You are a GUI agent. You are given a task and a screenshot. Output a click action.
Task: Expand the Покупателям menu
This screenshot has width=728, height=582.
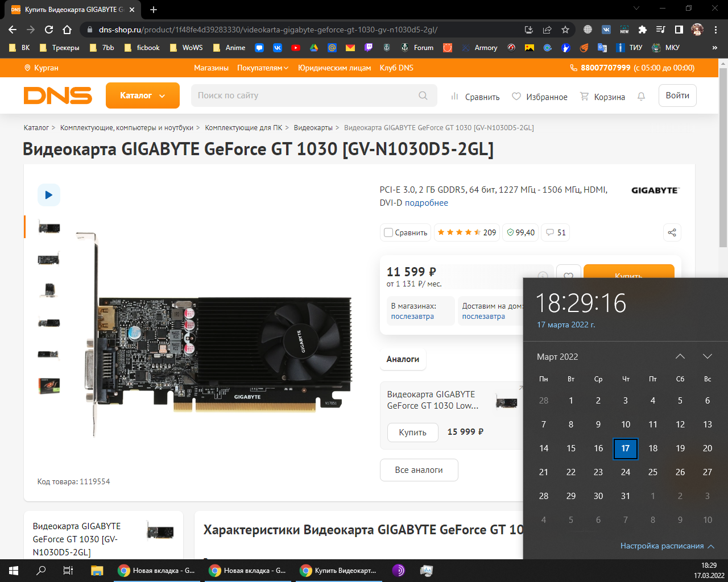tap(263, 68)
